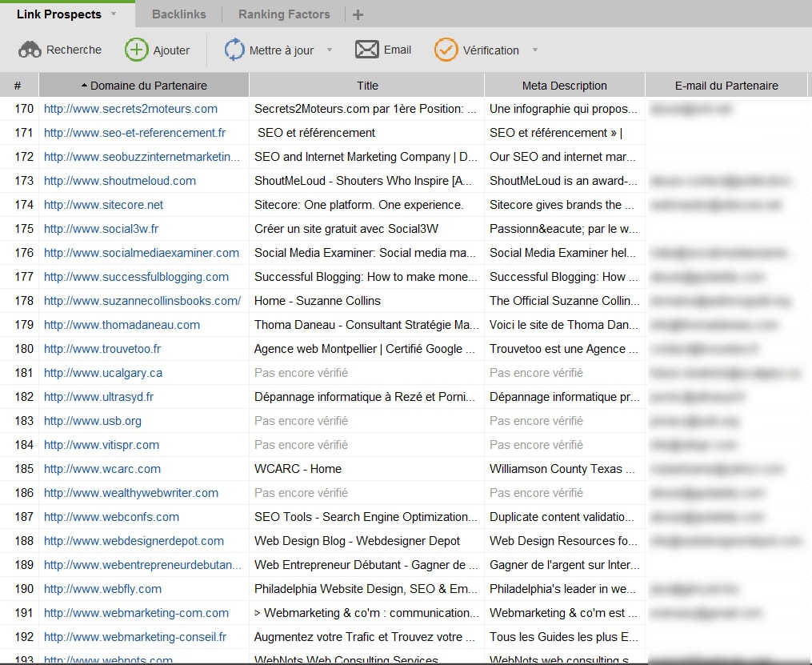The image size is (812, 665).
Task: Open link http://www.shoutmeloud.com
Action: 120,181
